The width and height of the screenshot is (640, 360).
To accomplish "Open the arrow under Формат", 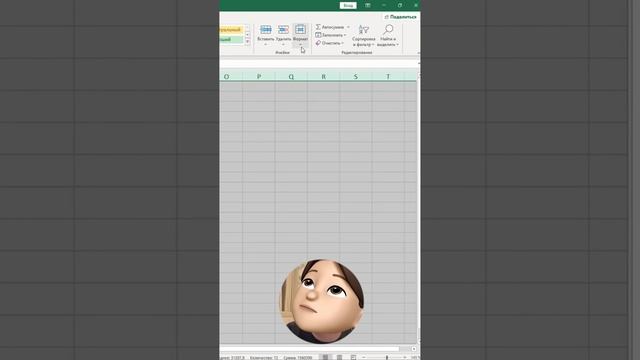I will click(300, 44).
